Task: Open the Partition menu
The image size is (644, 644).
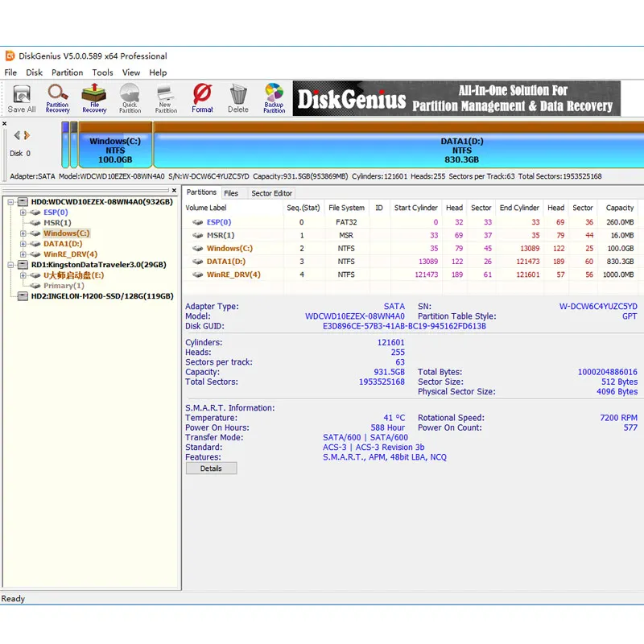Action: point(67,72)
